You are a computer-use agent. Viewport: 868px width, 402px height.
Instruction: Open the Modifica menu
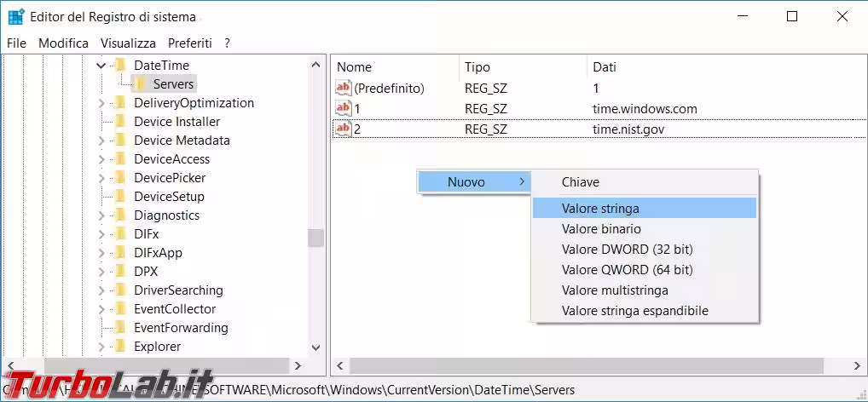pyautogui.click(x=63, y=43)
